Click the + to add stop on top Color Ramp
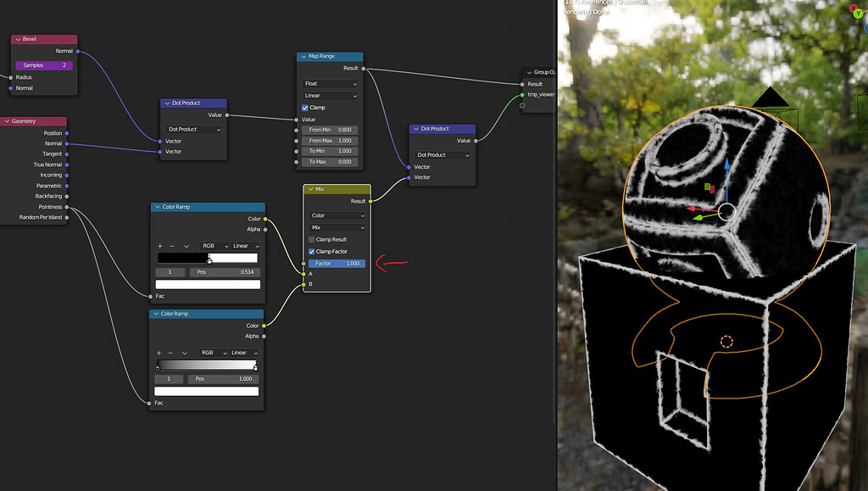Viewport: 868px width, 491px height. tap(159, 245)
